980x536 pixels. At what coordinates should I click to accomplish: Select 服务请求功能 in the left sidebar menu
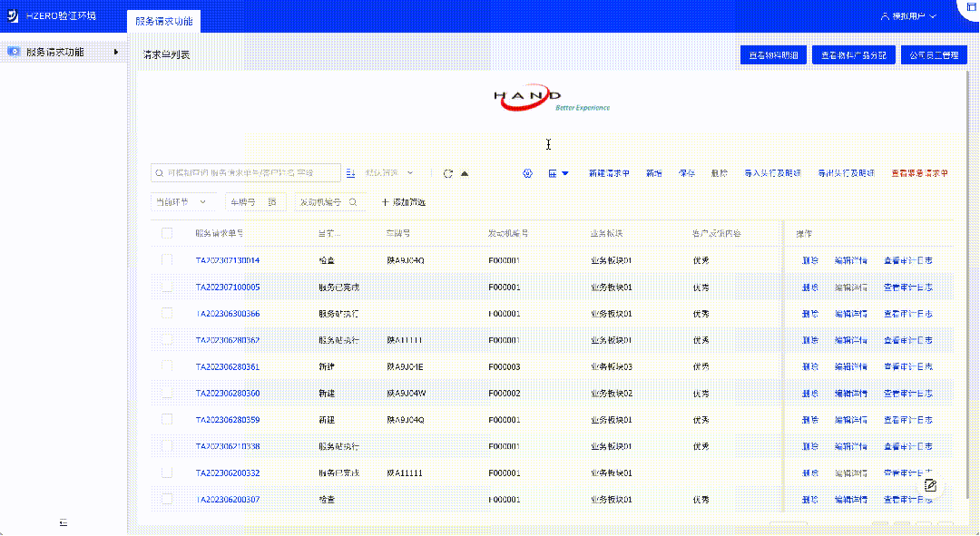(54, 53)
